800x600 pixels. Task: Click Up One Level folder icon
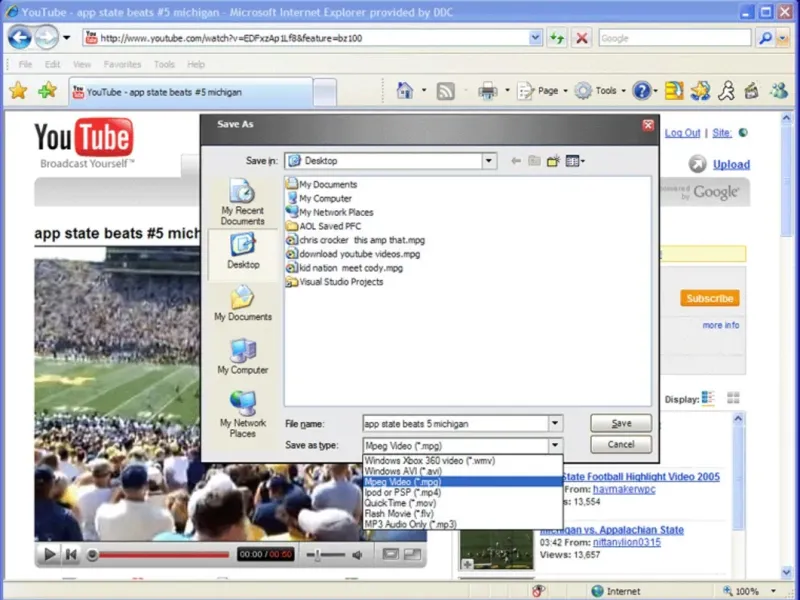click(534, 161)
